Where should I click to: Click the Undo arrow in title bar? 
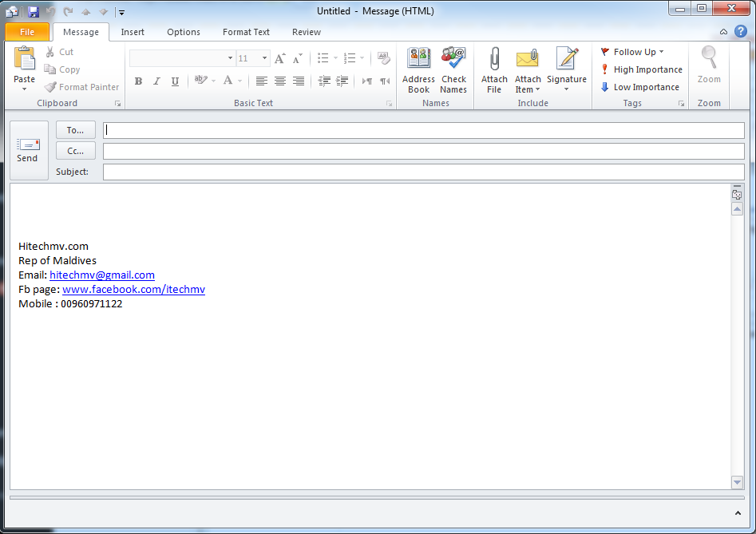point(50,11)
